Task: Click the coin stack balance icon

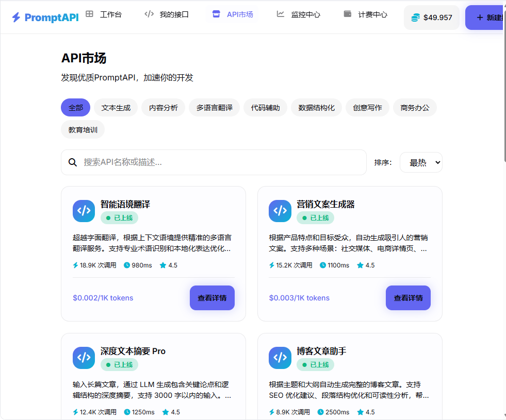Action: coord(415,18)
